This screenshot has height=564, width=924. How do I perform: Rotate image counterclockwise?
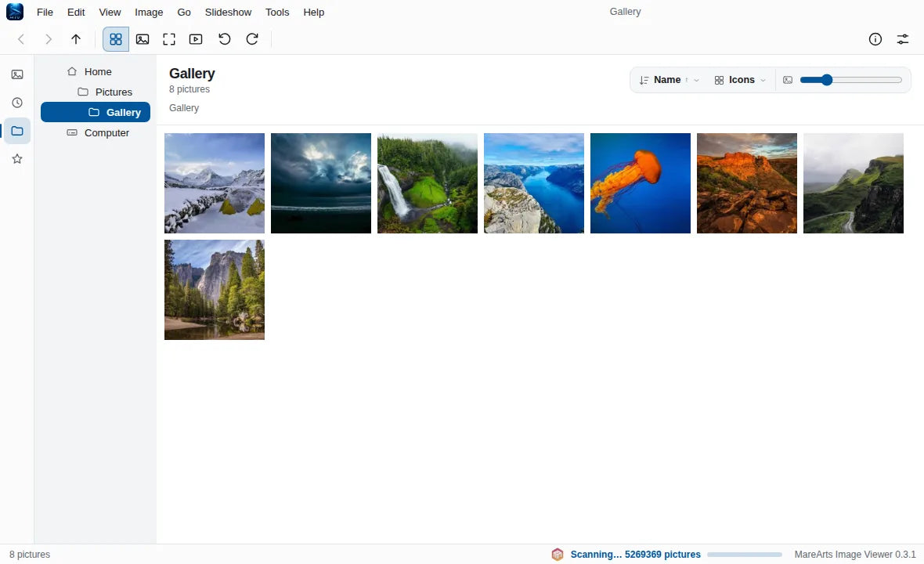225,39
